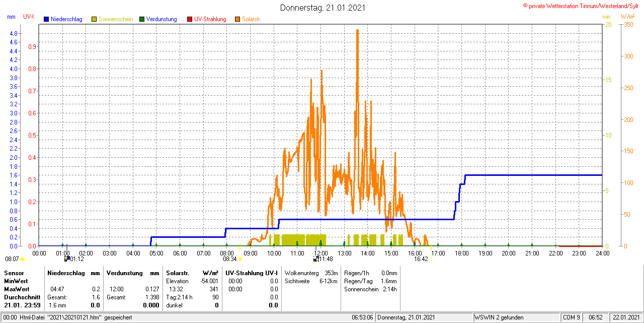Click the MaxWert row label
This screenshot has height=323, width=644.
point(18,289)
